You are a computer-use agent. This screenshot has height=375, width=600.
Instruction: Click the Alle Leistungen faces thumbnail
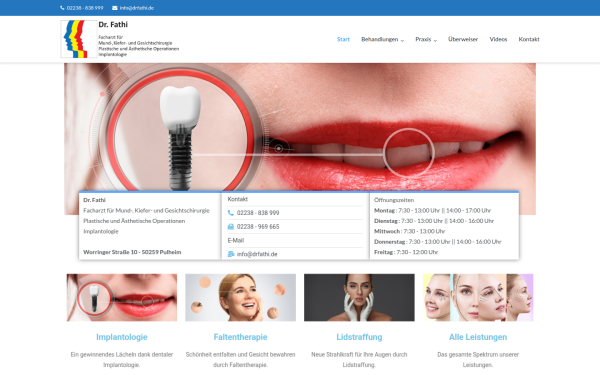pos(478,297)
